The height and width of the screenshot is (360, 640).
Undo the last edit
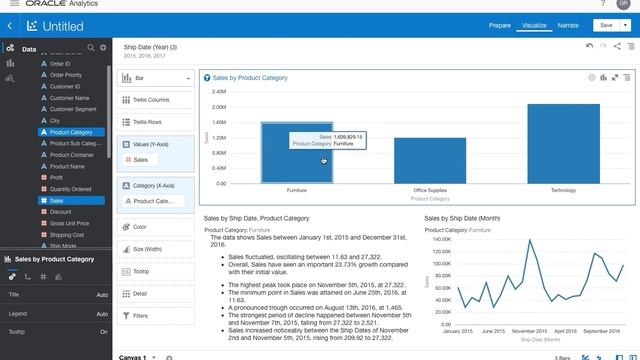pyautogui.click(x=589, y=46)
